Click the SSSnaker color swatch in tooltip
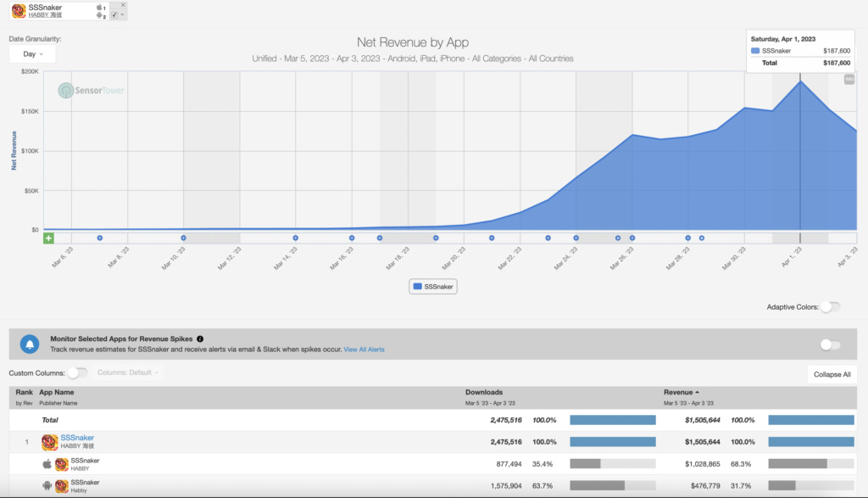This screenshot has width=868, height=498. 755,50
